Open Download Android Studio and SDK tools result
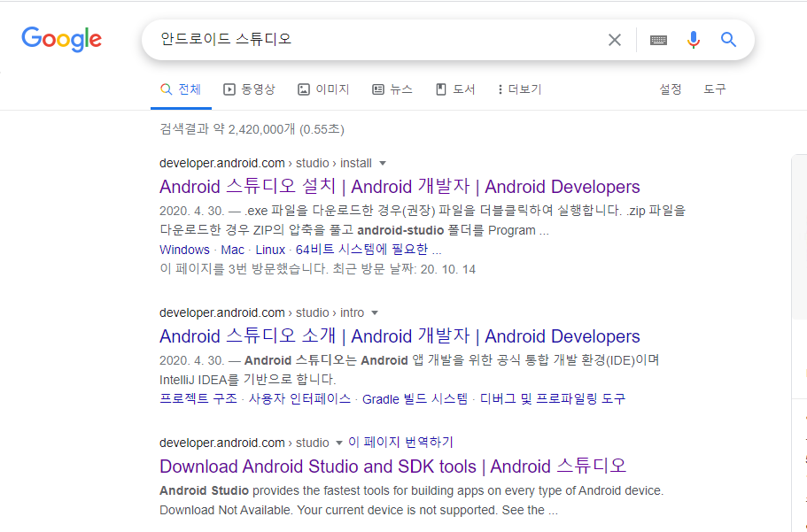This screenshot has height=532, width=807. (x=392, y=466)
